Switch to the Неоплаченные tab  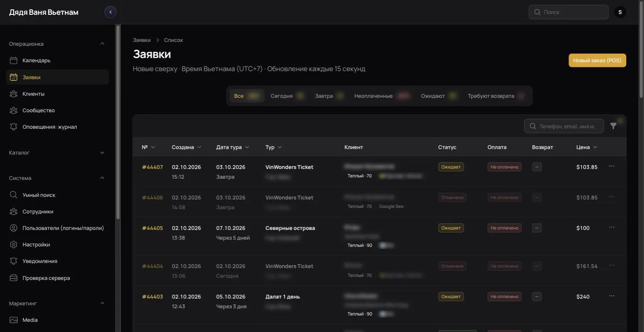382,96
